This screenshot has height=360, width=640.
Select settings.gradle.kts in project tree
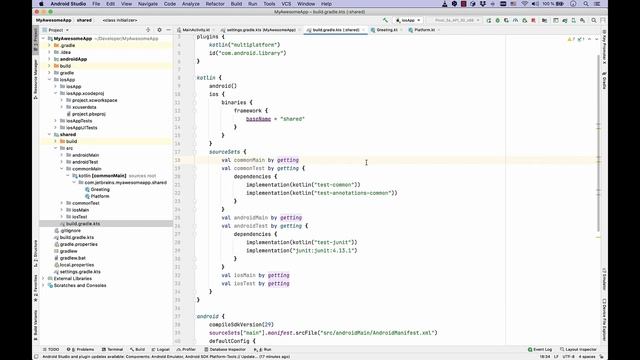pos(80,271)
